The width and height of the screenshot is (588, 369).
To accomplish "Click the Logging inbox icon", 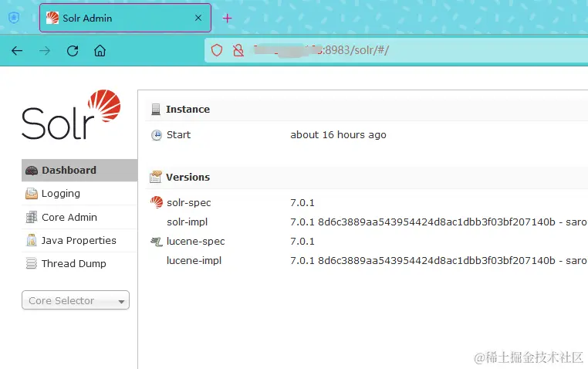I will pos(32,194).
